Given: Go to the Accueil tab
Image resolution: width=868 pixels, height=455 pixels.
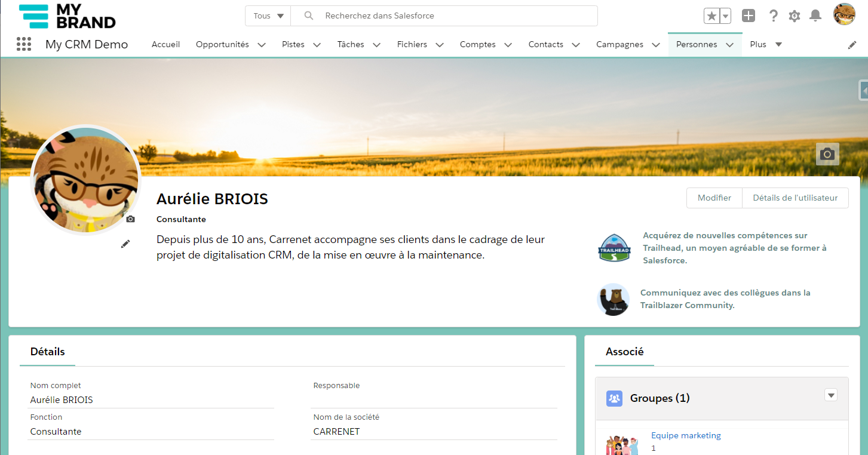Looking at the screenshot, I should pyautogui.click(x=165, y=45).
